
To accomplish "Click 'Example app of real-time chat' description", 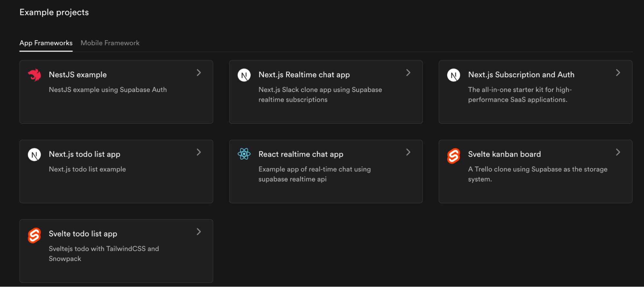I will tap(314, 174).
